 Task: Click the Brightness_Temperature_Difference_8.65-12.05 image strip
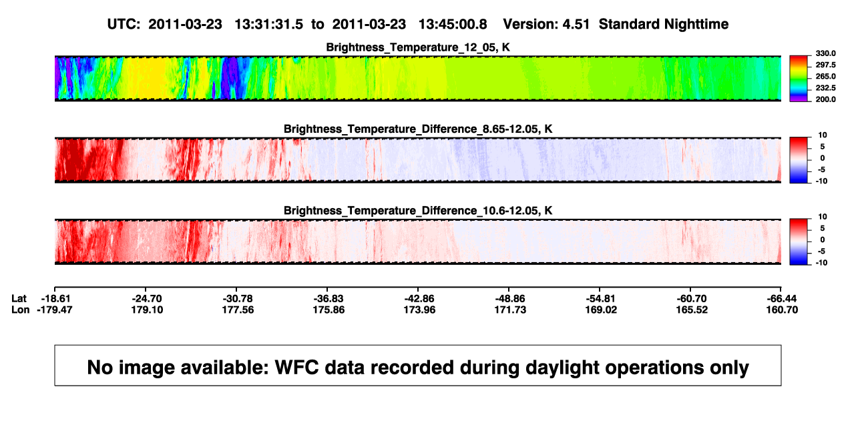click(x=418, y=159)
